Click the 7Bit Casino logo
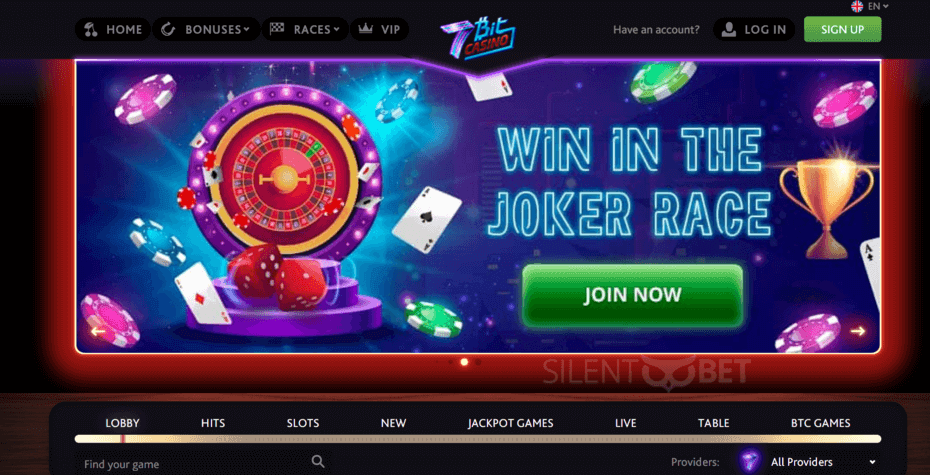 (478, 39)
